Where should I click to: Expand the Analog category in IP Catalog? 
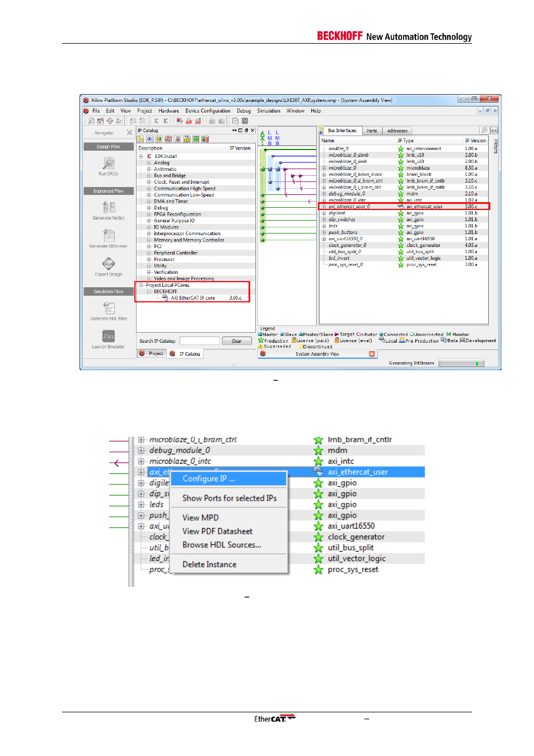(x=149, y=163)
